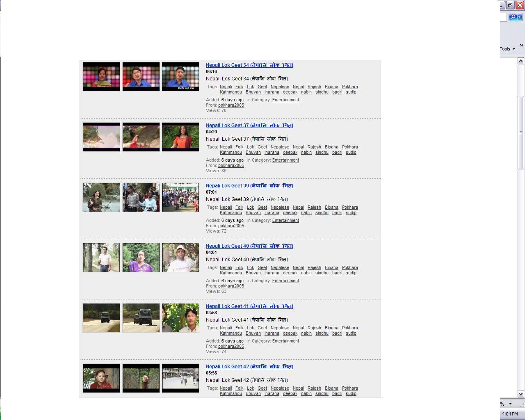The width and height of the screenshot is (525, 420).
Task: Open uploader pokhara2005 under Lok Geet 34
Action: pos(231,105)
